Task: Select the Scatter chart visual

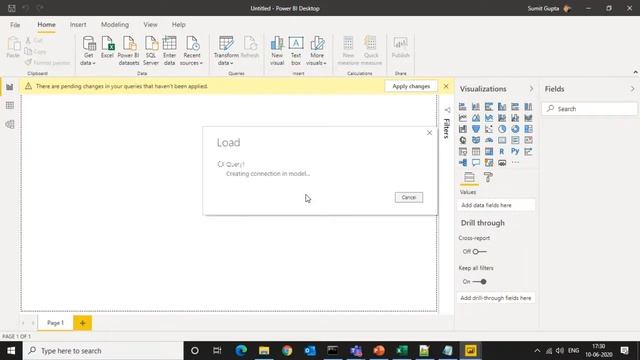Action: [489, 129]
